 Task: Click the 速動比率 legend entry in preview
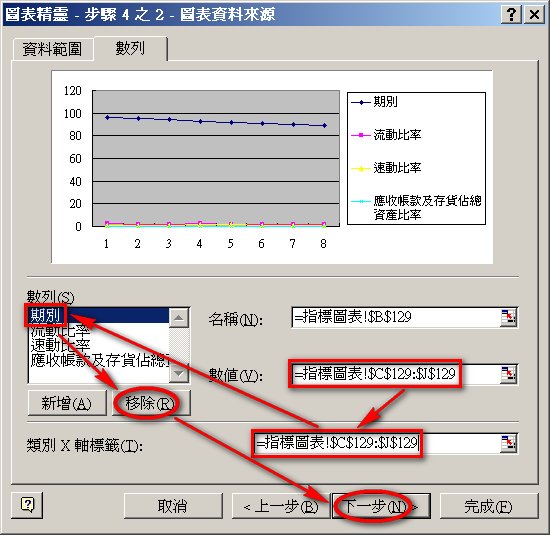click(x=386, y=168)
